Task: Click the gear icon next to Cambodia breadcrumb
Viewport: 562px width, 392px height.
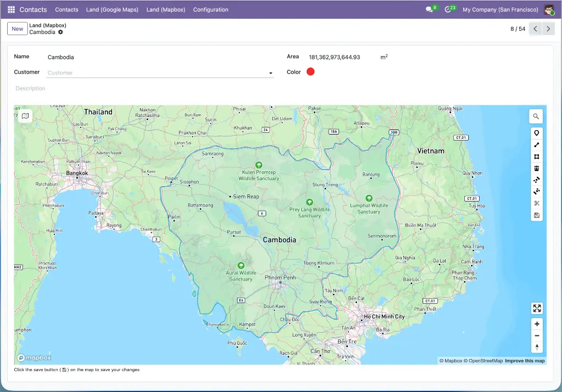Action: coord(60,32)
